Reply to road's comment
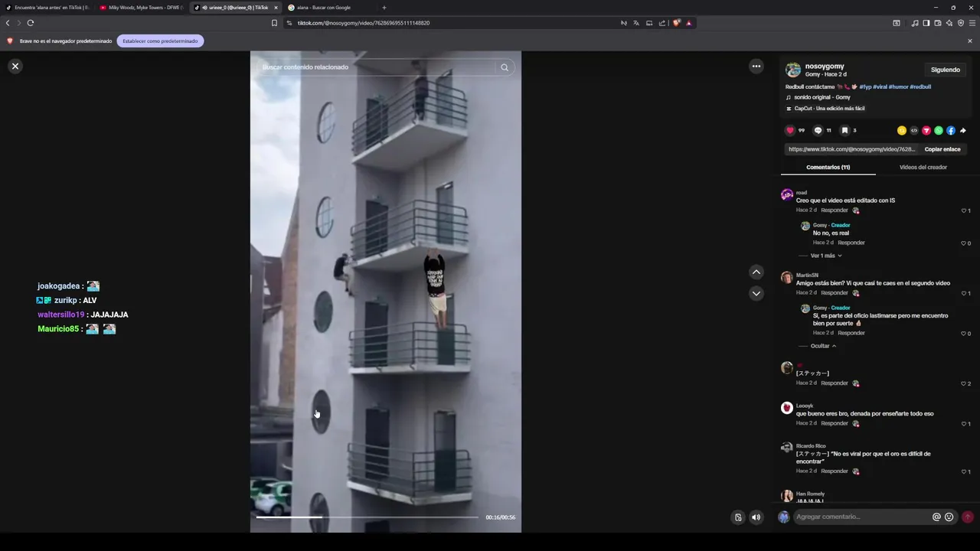The height and width of the screenshot is (551, 980). pos(835,210)
